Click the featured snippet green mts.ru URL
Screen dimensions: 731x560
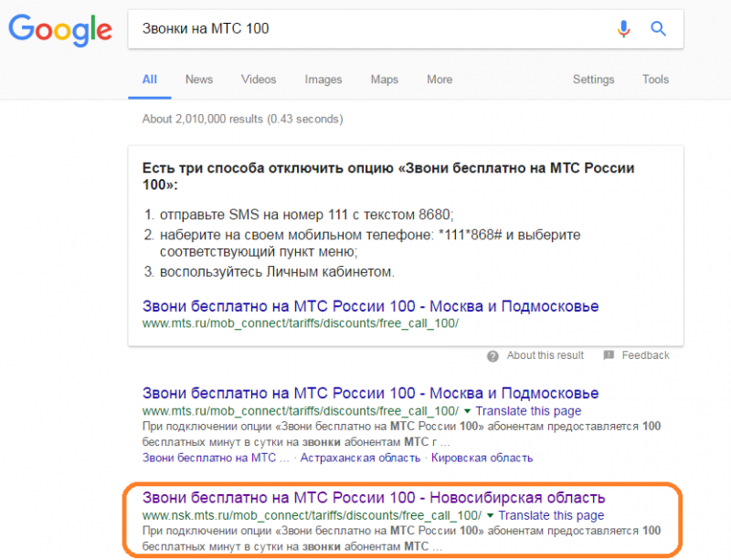(x=301, y=323)
